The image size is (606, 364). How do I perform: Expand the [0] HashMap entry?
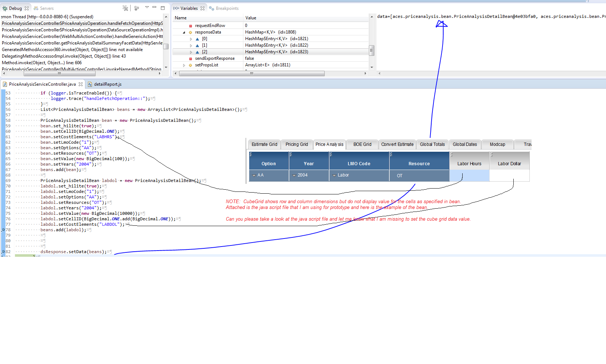pos(191,39)
